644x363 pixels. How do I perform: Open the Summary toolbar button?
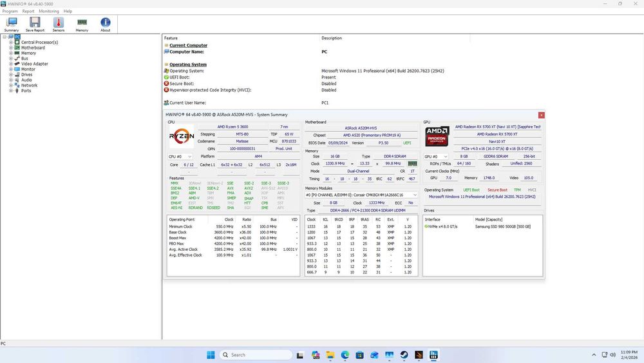[12, 25]
